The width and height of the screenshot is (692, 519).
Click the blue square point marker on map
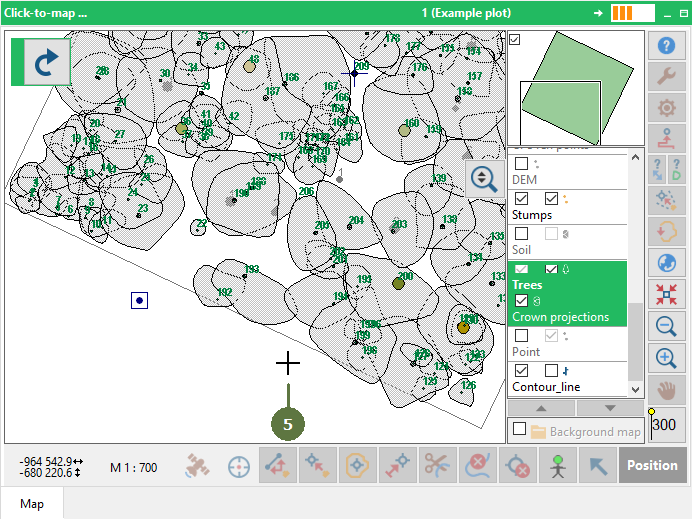coord(139,301)
